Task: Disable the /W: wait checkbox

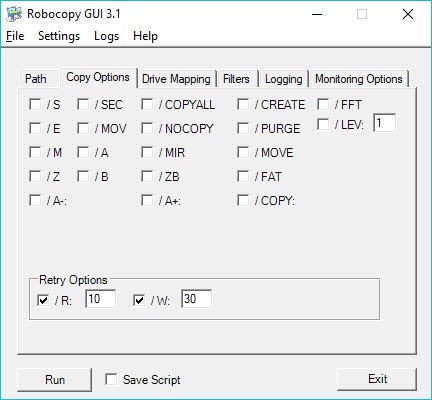Action: (x=139, y=300)
